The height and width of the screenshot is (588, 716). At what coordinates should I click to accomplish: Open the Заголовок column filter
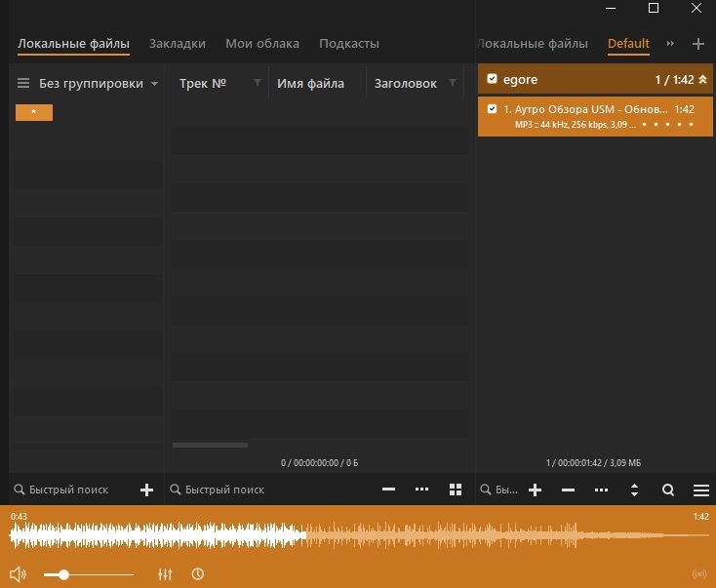452,82
